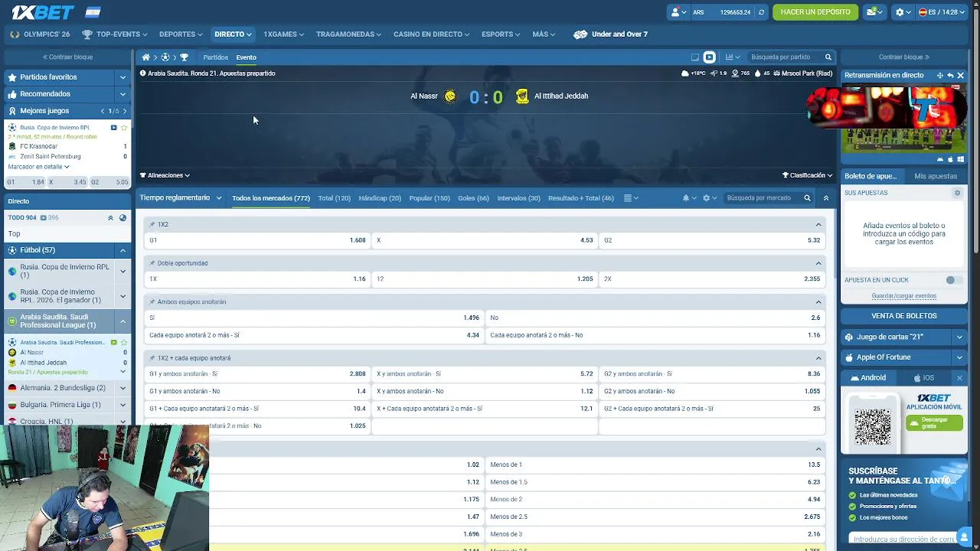This screenshot has width=980, height=551.
Task: Switch to the Hándicap (20) tab
Action: [380, 198]
